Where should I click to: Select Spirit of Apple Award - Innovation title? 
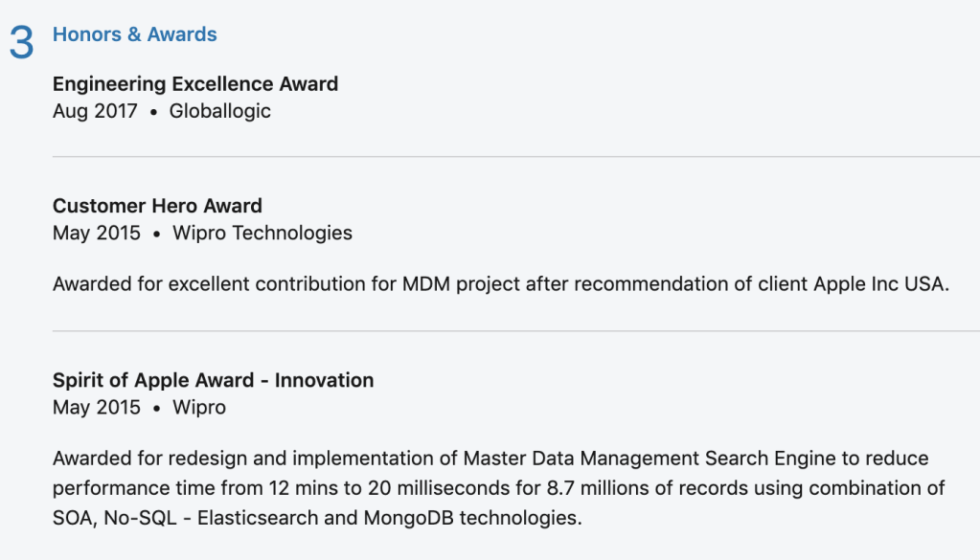click(x=213, y=380)
